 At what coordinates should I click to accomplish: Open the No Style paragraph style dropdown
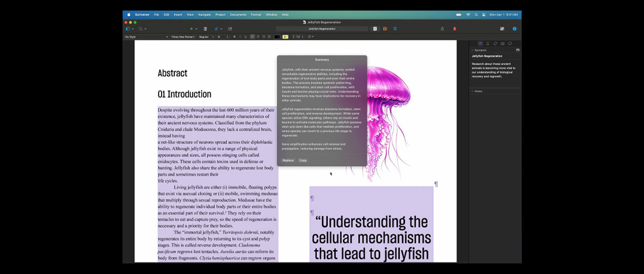[146, 37]
